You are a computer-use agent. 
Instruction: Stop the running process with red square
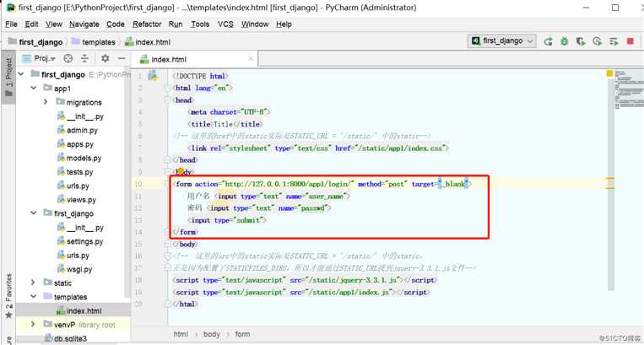[630, 41]
